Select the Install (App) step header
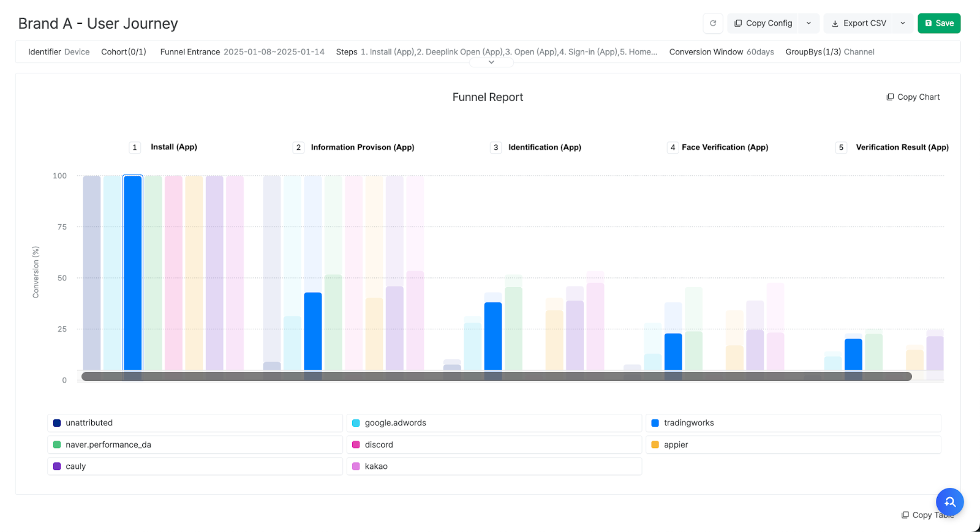This screenshot has width=980, height=532. (x=173, y=147)
